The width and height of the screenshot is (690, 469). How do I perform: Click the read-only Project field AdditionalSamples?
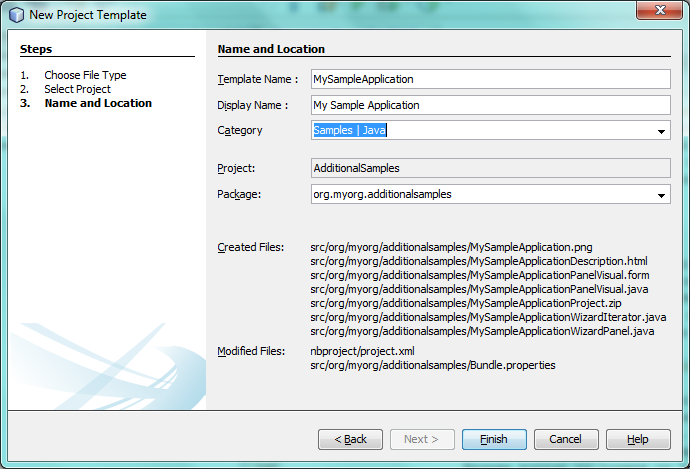(x=489, y=169)
